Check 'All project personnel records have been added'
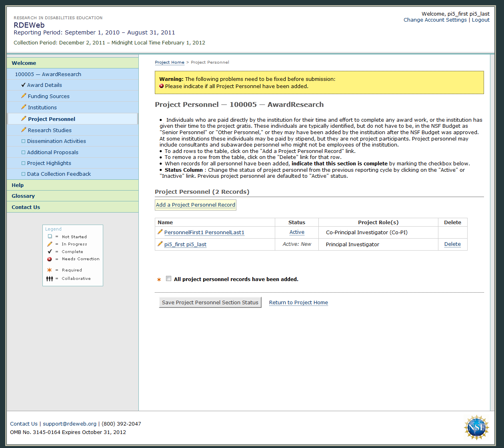504x448 pixels. coord(168,279)
